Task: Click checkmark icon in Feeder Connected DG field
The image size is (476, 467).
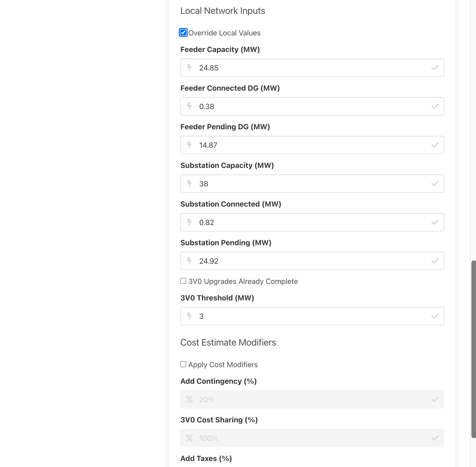Action: click(x=435, y=106)
